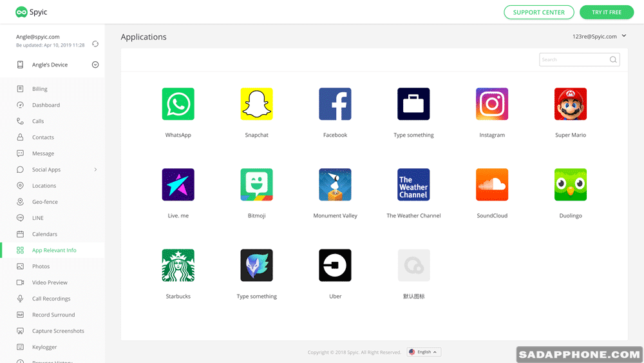Go to Dashboard in the sidebar
The width and height of the screenshot is (644, 363).
coord(46,105)
